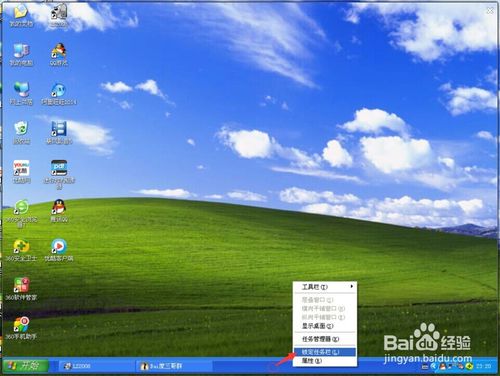Click the blue tray notification arrow icon

pyautogui.click(x=434, y=366)
